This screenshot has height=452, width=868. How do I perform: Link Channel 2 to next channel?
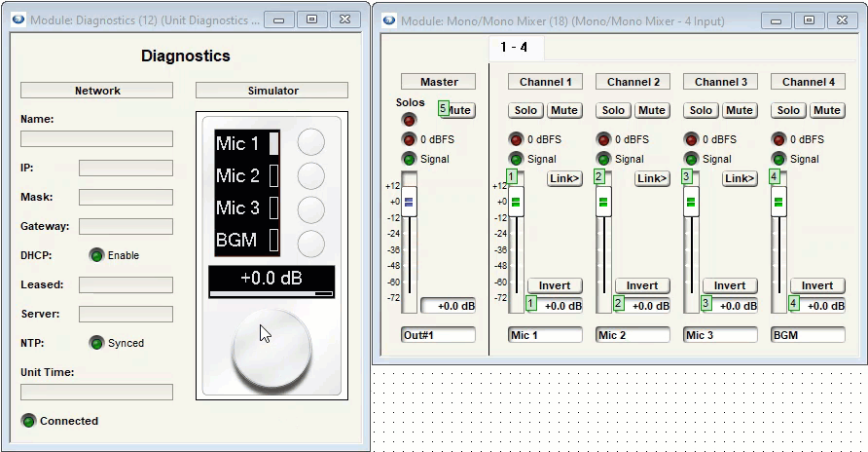coord(652,178)
